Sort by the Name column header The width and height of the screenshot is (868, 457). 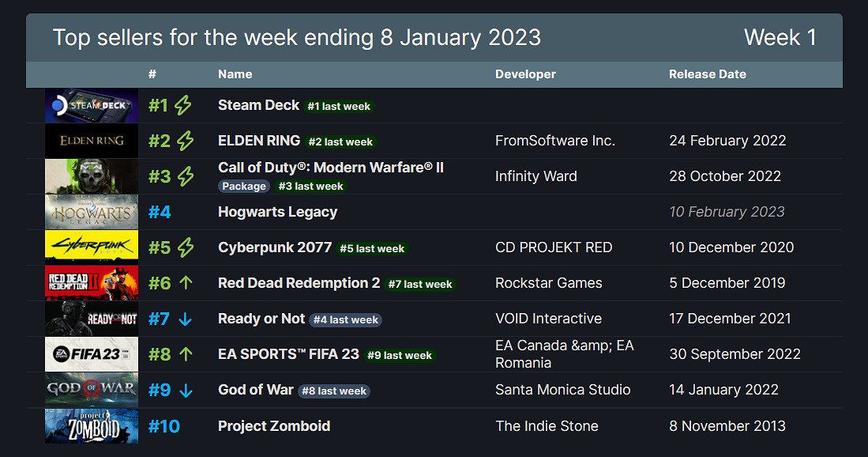(235, 74)
